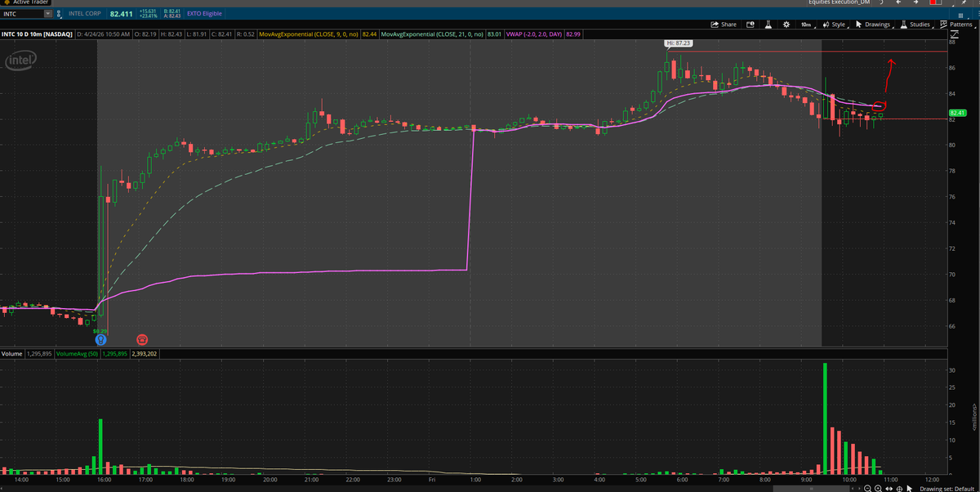980x492 pixels.
Task: Click the 'Fri' label on time axis
Action: [432, 480]
